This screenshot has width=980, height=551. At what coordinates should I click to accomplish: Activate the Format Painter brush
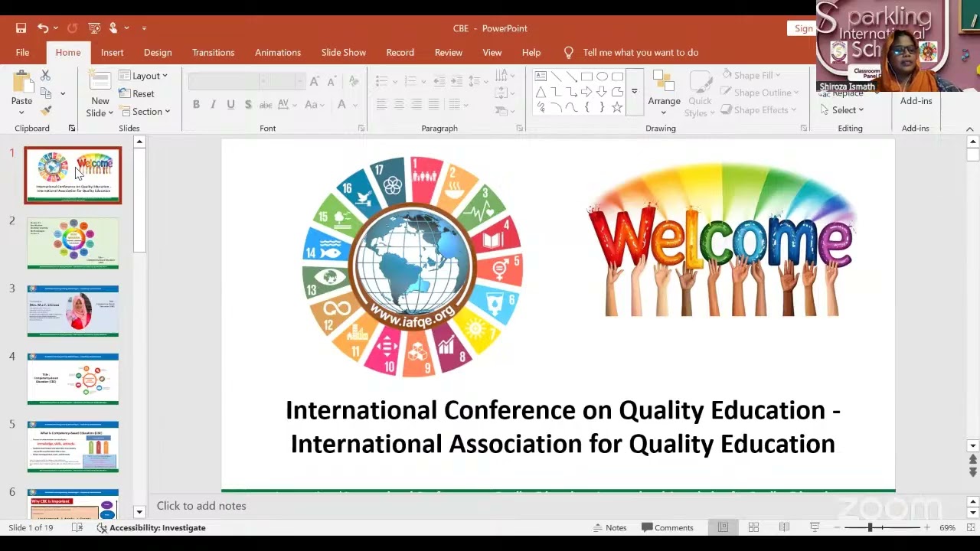pyautogui.click(x=46, y=110)
